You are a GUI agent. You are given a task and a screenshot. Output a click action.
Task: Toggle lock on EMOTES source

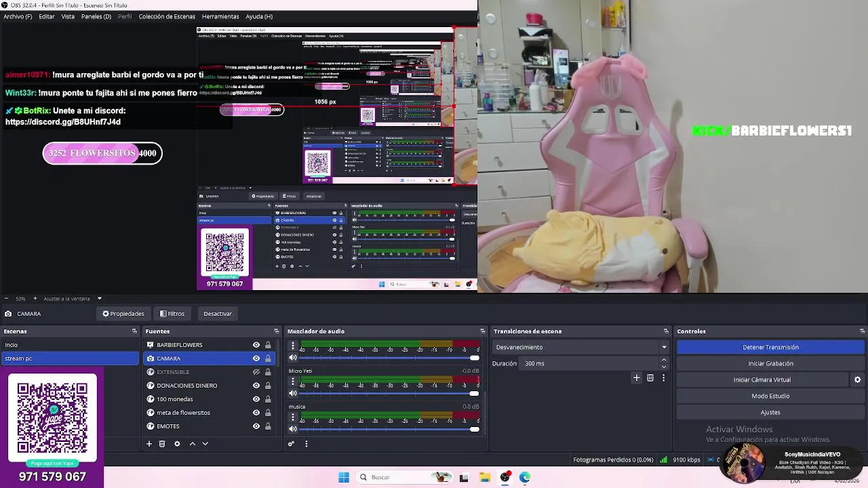coord(268,426)
